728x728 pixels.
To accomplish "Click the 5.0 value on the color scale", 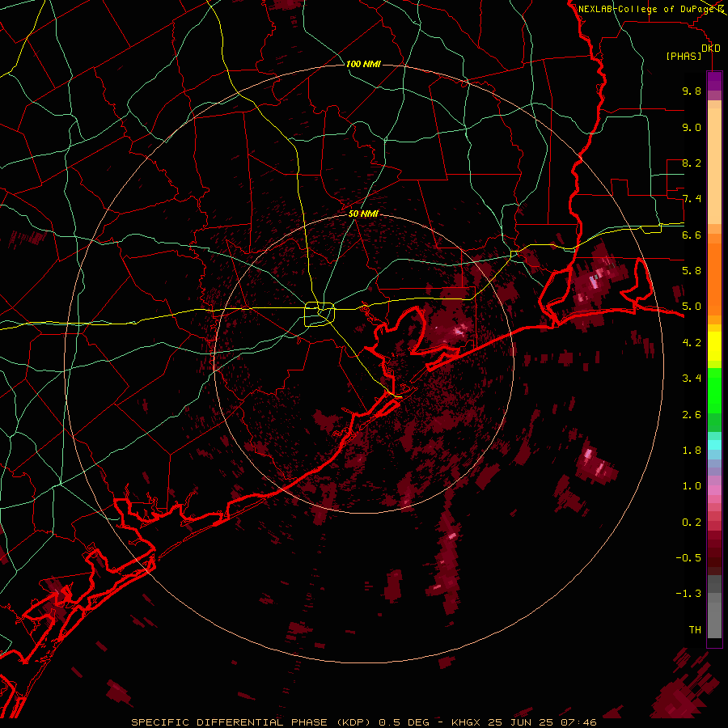I will click(x=692, y=307).
